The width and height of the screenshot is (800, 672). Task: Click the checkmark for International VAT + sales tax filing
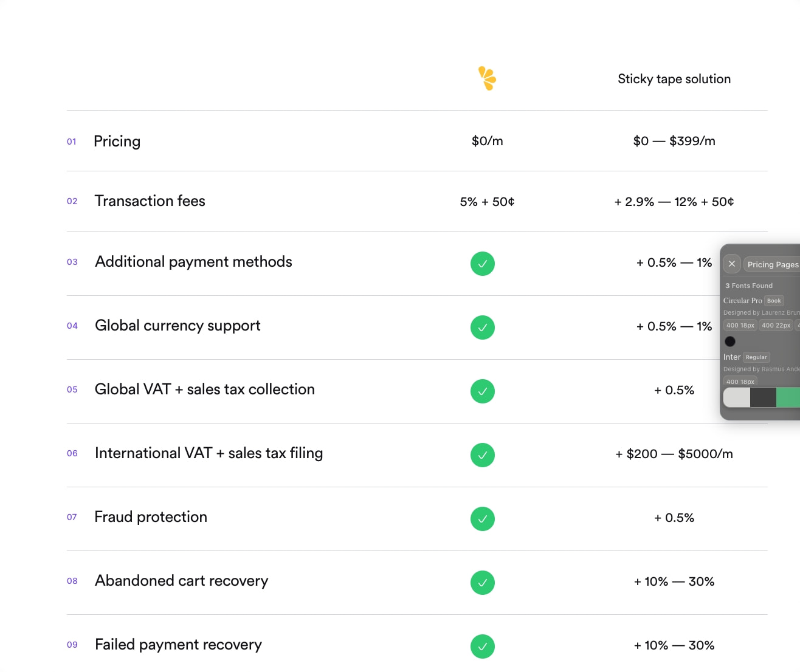point(483,455)
